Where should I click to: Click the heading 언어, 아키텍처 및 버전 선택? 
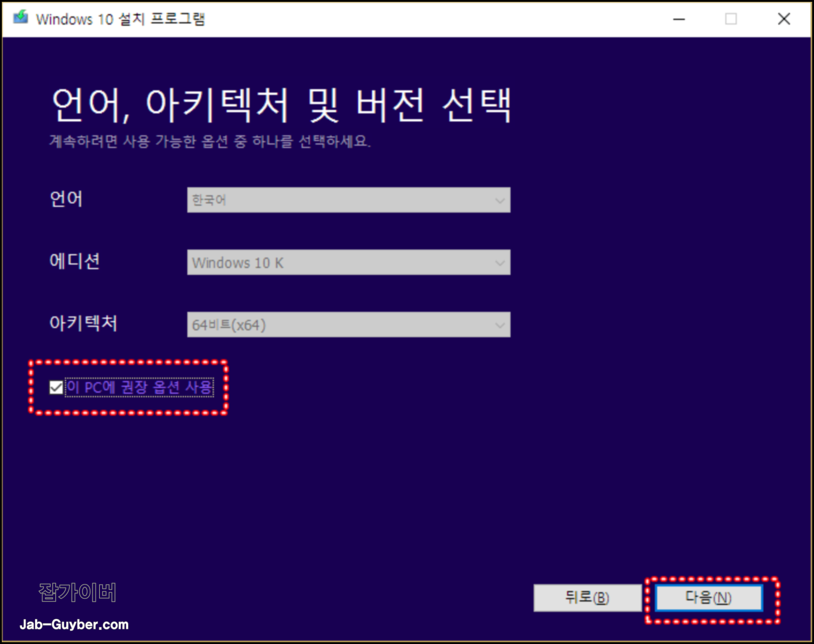(x=282, y=105)
